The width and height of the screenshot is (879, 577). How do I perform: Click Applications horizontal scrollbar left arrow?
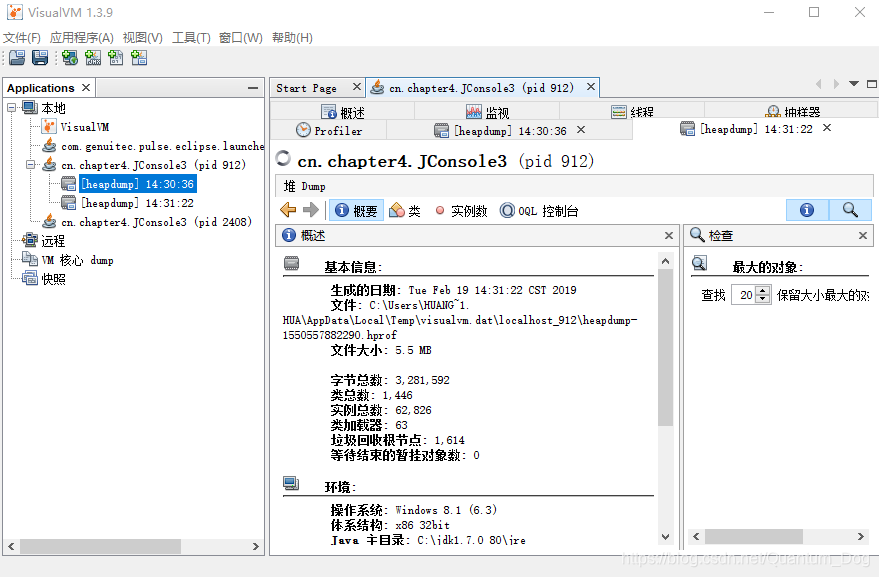pos(11,546)
